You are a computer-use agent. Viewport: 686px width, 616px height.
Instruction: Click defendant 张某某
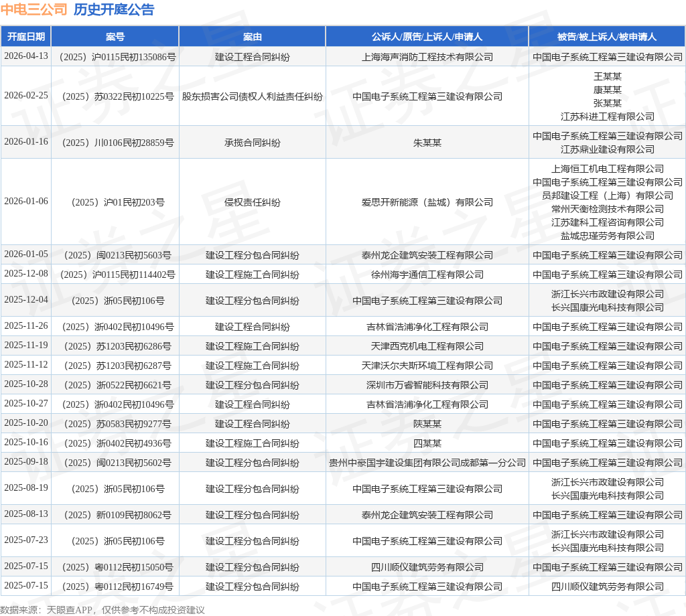pos(607,103)
